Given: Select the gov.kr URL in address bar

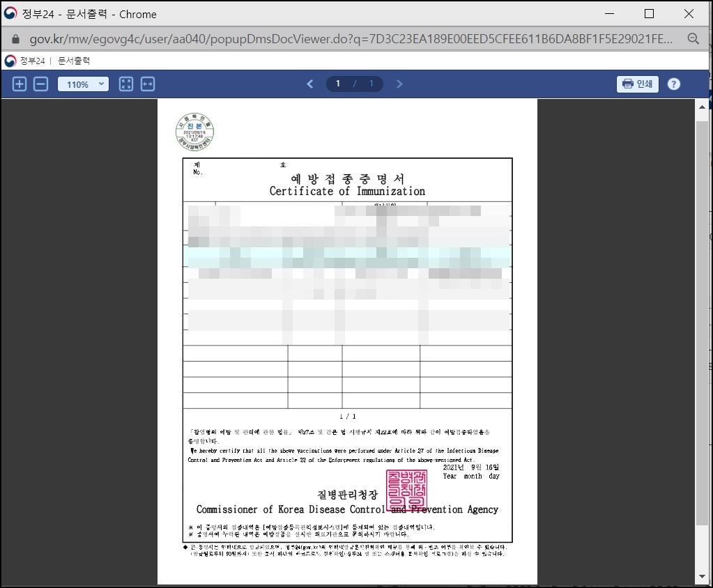Looking at the screenshot, I should point(350,39).
